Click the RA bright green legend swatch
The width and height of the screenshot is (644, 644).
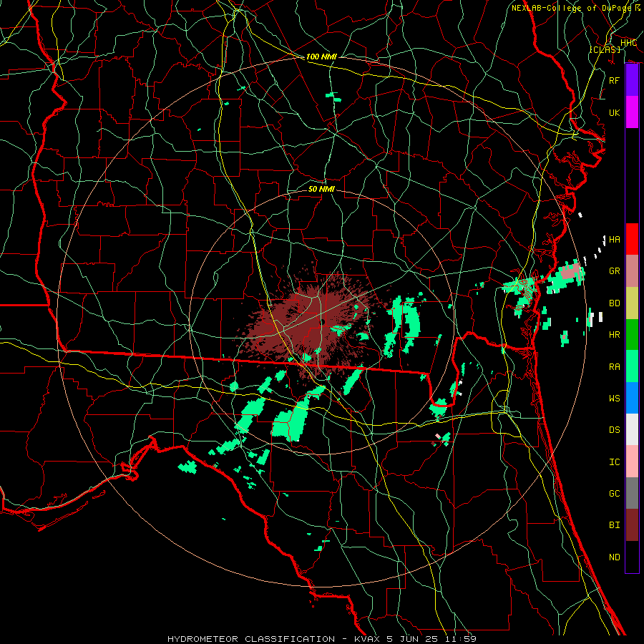pyautogui.click(x=632, y=366)
